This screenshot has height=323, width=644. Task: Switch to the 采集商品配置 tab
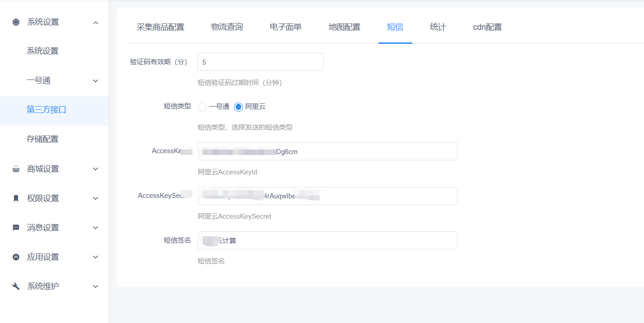tap(160, 27)
